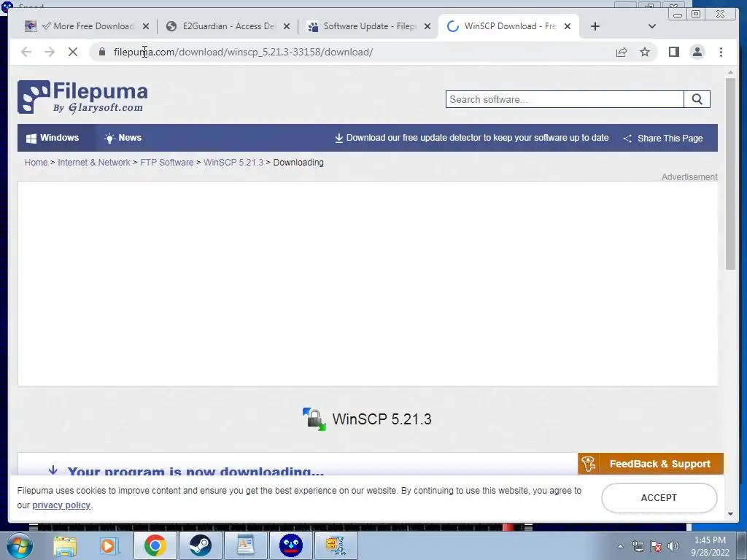The height and width of the screenshot is (560, 747).
Task: Focus the Search software field
Action: point(565,99)
